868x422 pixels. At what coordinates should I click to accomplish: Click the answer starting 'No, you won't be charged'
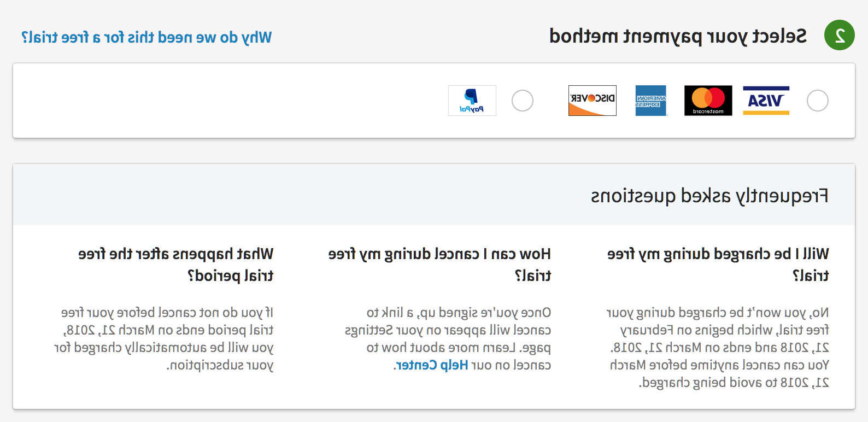pyautogui.click(x=718, y=348)
